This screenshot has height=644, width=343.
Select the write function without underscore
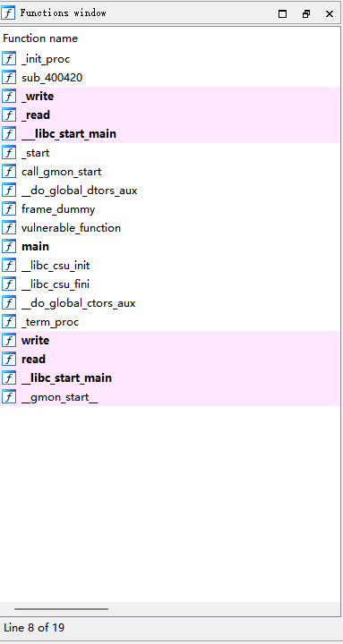(x=35, y=341)
